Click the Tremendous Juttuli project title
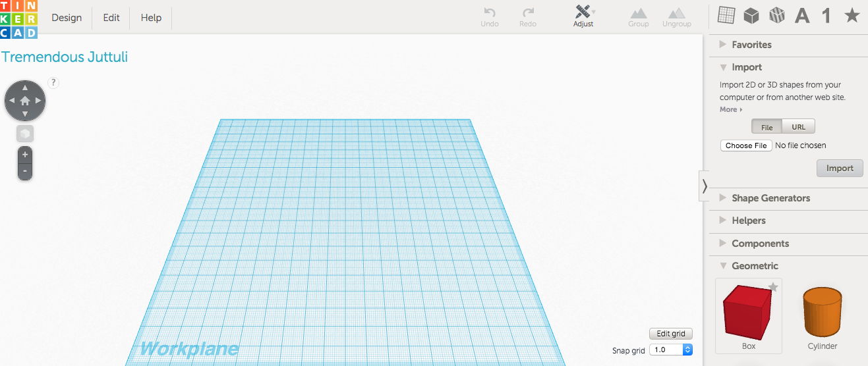This screenshot has height=366, width=868. [65, 57]
